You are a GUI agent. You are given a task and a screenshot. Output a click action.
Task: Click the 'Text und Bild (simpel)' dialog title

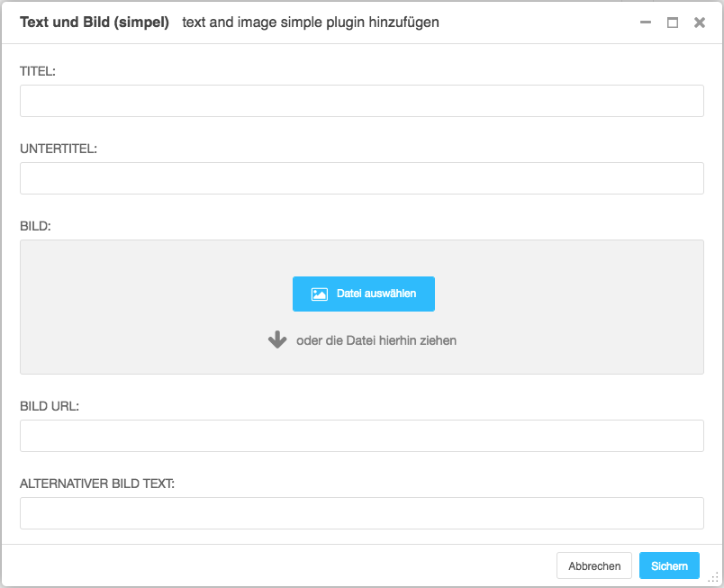click(x=95, y=23)
